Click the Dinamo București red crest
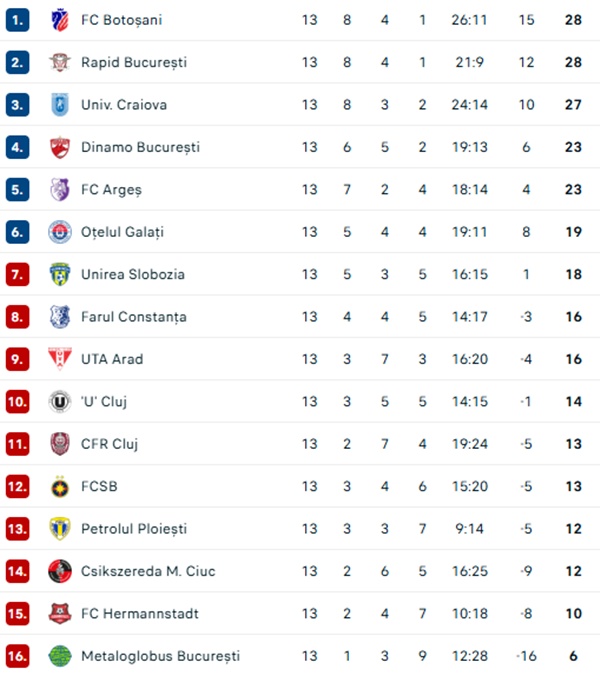Screen dimensions: 600x675 click(x=60, y=147)
